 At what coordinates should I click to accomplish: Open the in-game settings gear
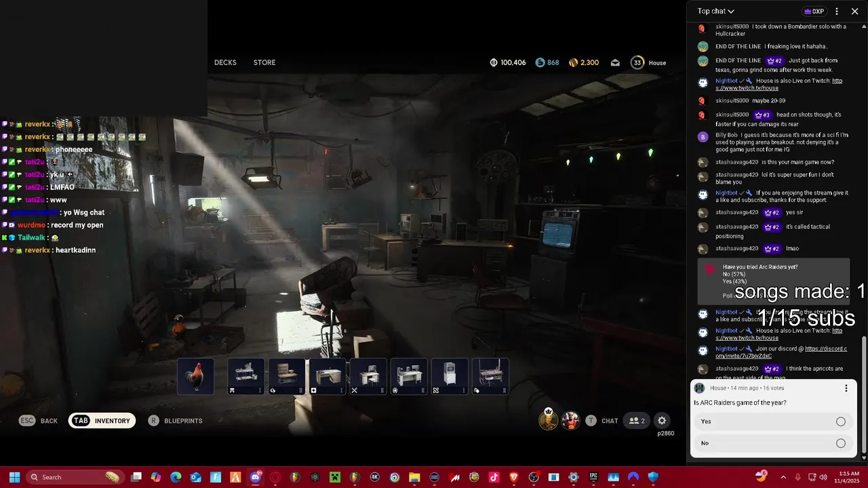pos(662,421)
